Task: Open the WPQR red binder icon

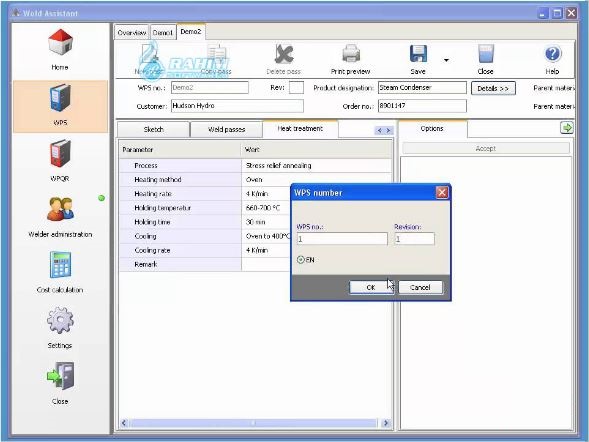Action: [x=60, y=153]
